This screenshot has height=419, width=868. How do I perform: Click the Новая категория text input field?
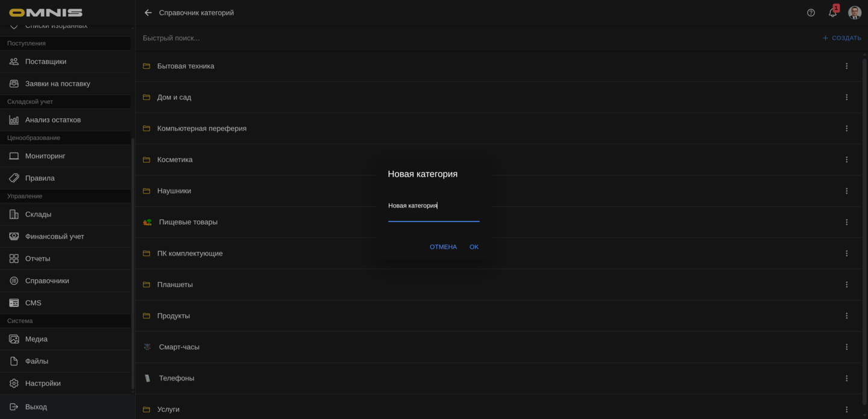pyautogui.click(x=433, y=208)
